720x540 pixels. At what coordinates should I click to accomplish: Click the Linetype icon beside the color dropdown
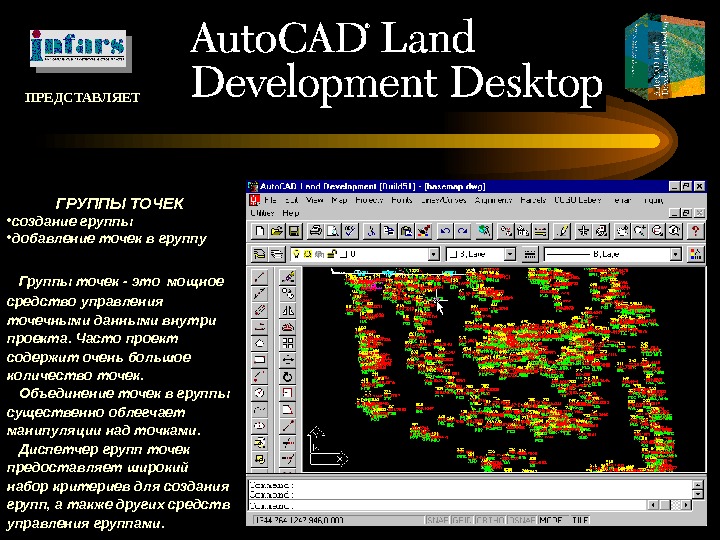[529, 254]
